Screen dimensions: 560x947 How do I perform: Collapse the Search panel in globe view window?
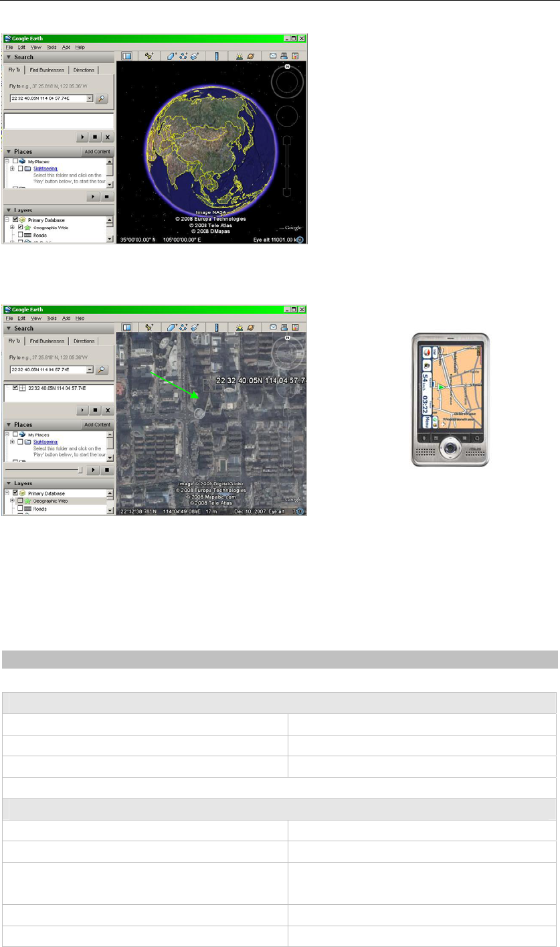click(x=9, y=58)
